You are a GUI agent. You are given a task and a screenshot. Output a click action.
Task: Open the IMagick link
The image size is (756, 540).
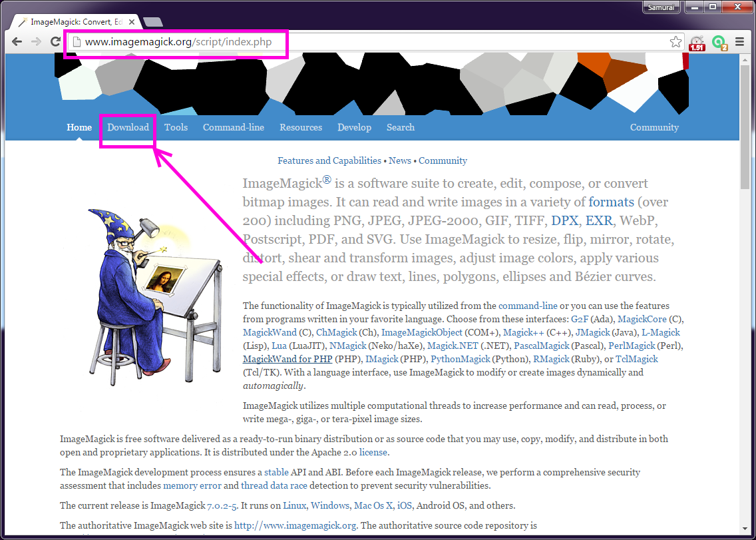click(382, 359)
